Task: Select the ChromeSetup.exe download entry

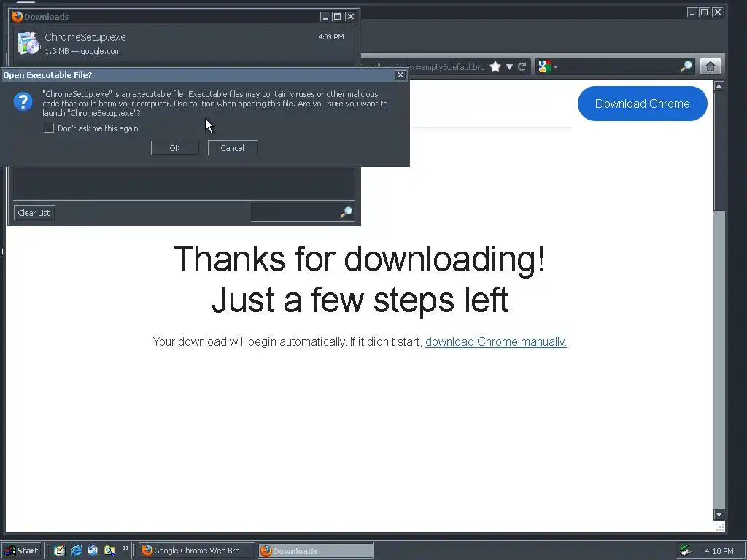Action: pyautogui.click(x=184, y=44)
